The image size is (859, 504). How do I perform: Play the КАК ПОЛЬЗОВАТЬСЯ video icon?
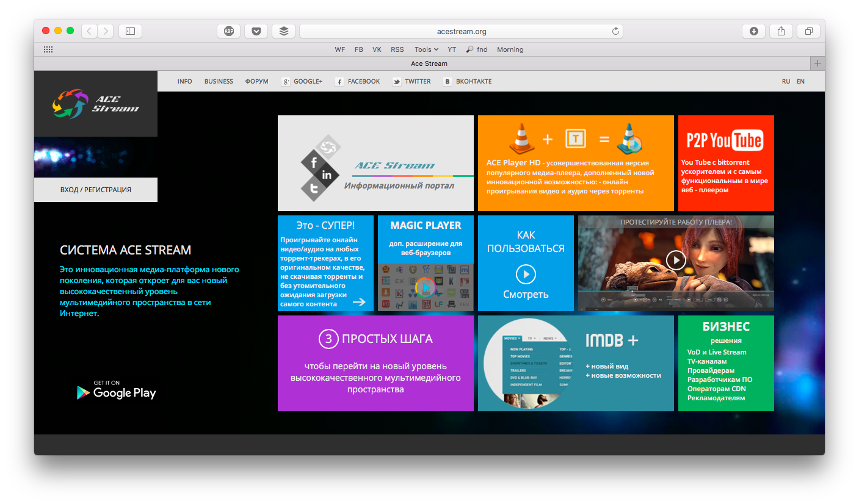[x=526, y=275]
